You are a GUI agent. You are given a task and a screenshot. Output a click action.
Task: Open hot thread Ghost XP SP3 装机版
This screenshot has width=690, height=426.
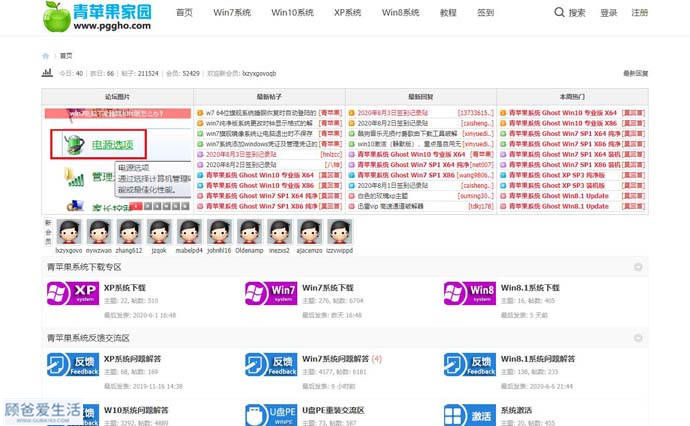[557, 186]
